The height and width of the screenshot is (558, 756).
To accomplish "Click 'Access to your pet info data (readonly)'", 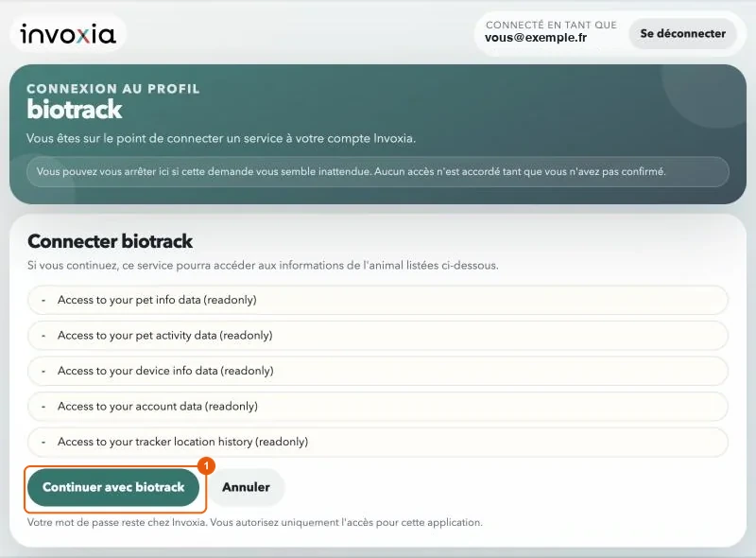I will [x=377, y=300].
